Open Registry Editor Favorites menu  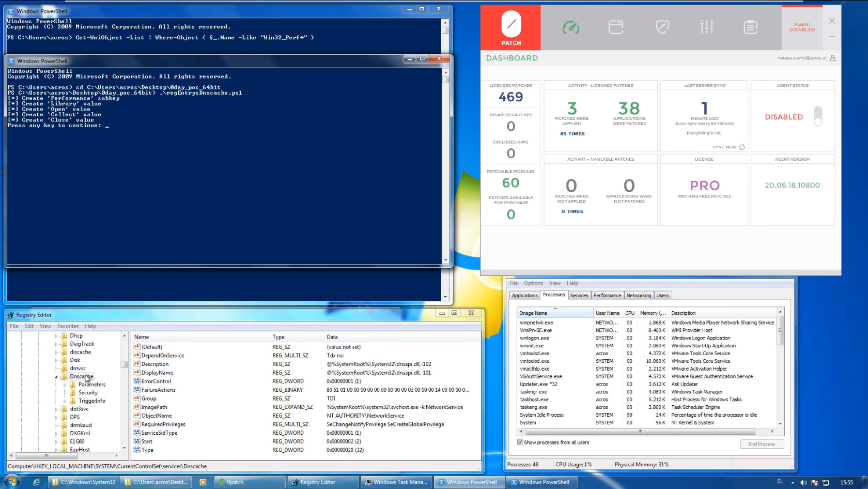point(68,326)
